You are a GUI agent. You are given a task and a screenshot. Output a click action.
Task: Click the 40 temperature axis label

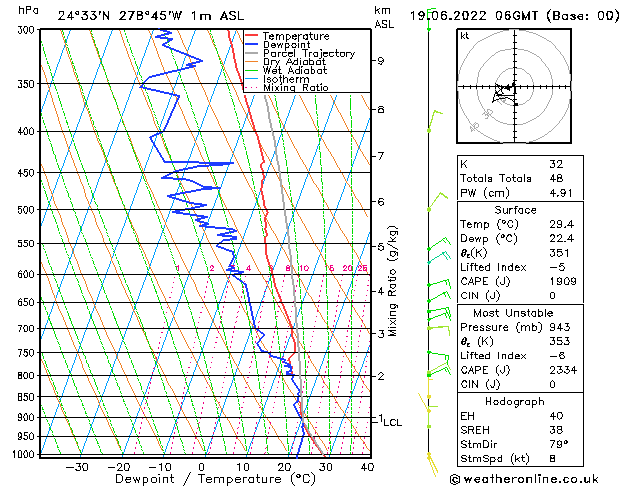367,467
